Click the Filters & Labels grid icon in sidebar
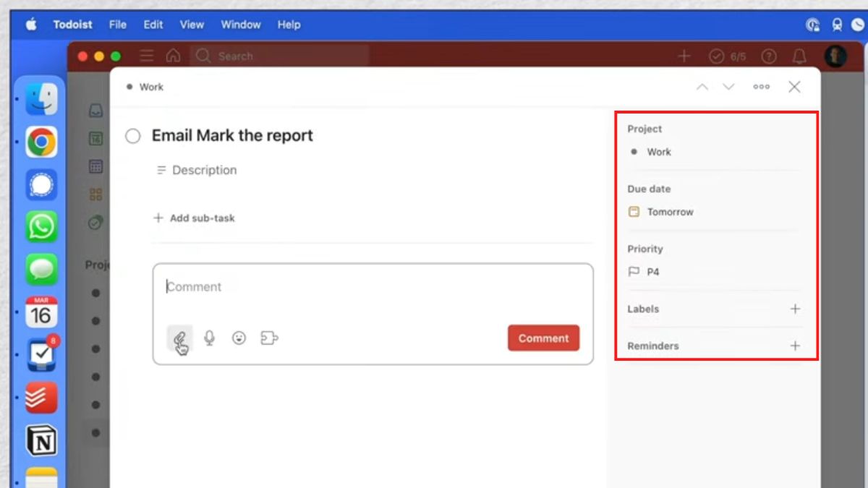 point(95,194)
